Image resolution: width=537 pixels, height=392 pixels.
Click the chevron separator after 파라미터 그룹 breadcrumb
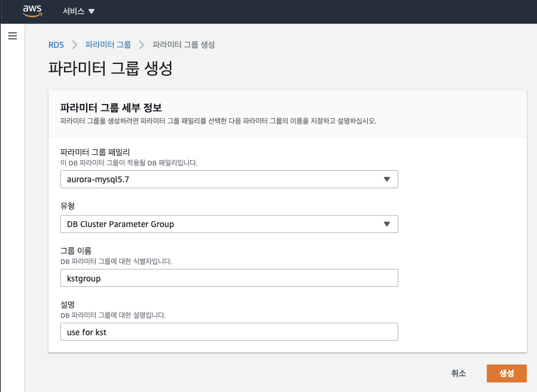point(142,45)
